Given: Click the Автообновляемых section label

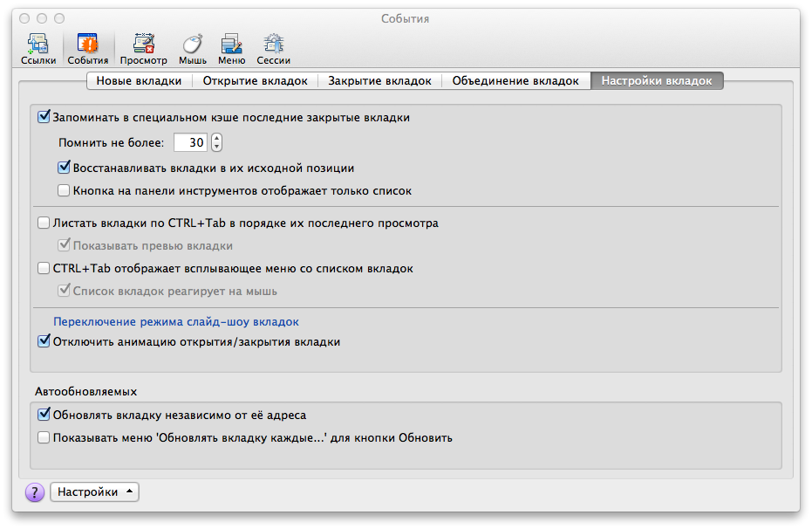Looking at the screenshot, I should pyautogui.click(x=86, y=392).
